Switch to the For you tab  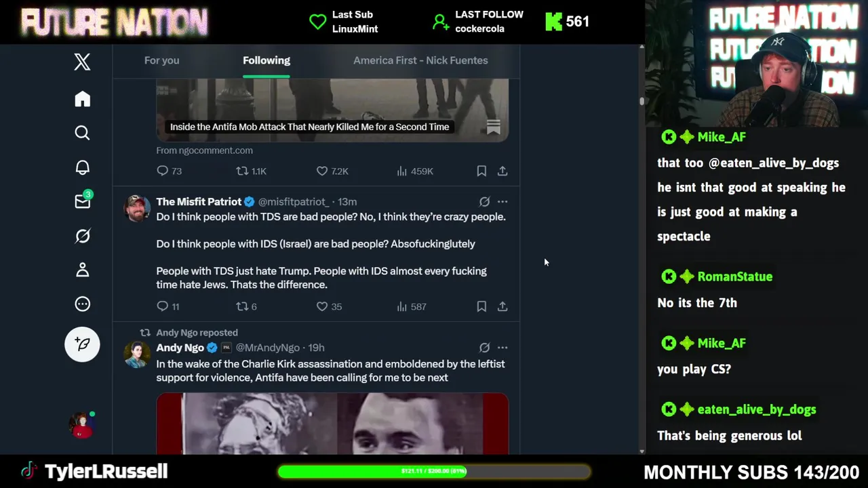click(161, 60)
